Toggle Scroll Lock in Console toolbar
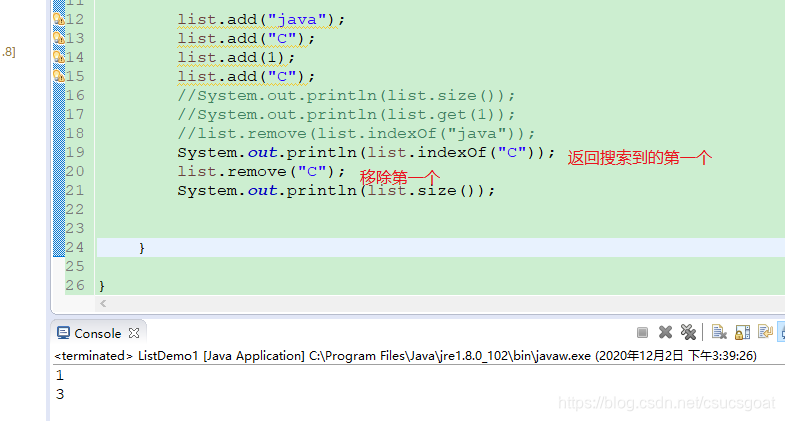Image resolution: width=785 pixels, height=421 pixels. pyautogui.click(x=742, y=332)
